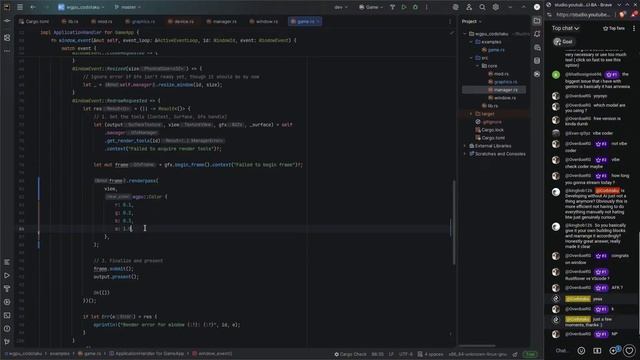Open the master branch dropdown
The width and height of the screenshot is (640, 360).
(128, 7)
